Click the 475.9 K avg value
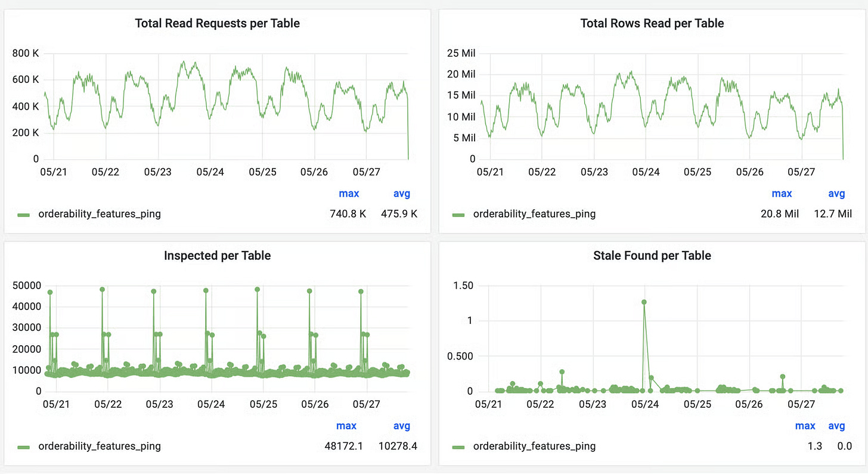868x474 pixels. click(399, 214)
